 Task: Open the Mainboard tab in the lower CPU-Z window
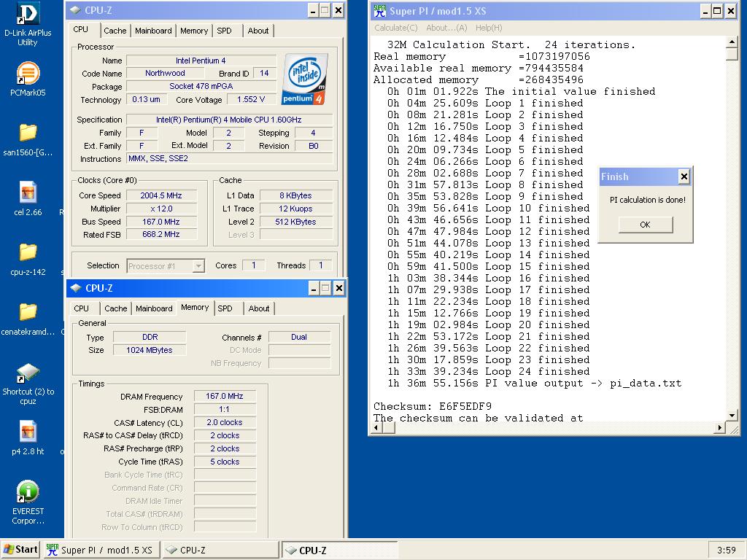pos(154,308)
